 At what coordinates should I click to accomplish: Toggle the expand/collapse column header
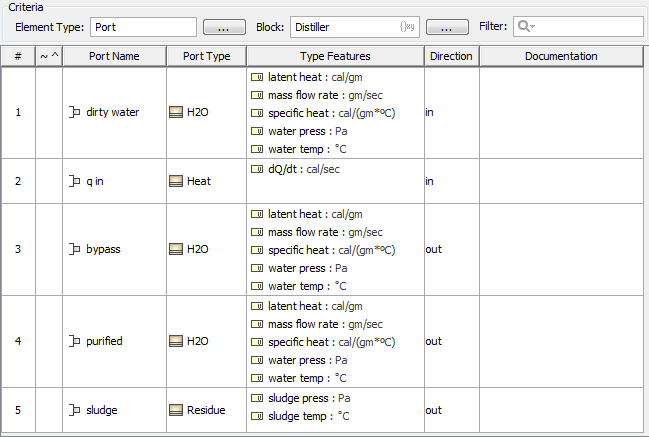(49, 56)
